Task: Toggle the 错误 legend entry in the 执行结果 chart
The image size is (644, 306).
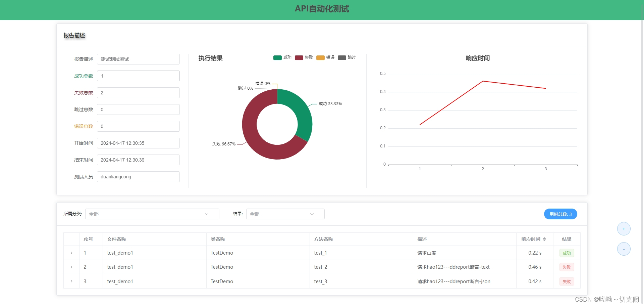Action: click(x=325, y=57)
